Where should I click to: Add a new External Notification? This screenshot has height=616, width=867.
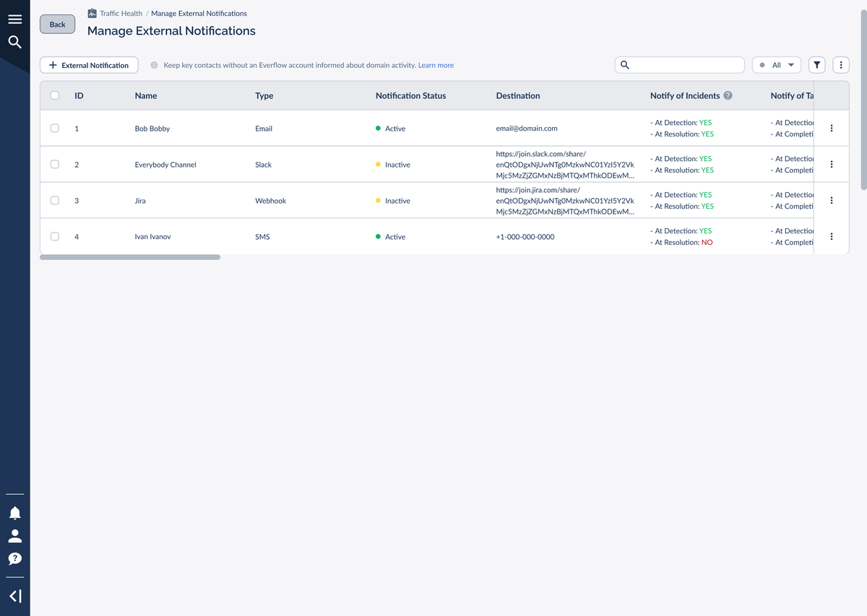click(89, 65)
